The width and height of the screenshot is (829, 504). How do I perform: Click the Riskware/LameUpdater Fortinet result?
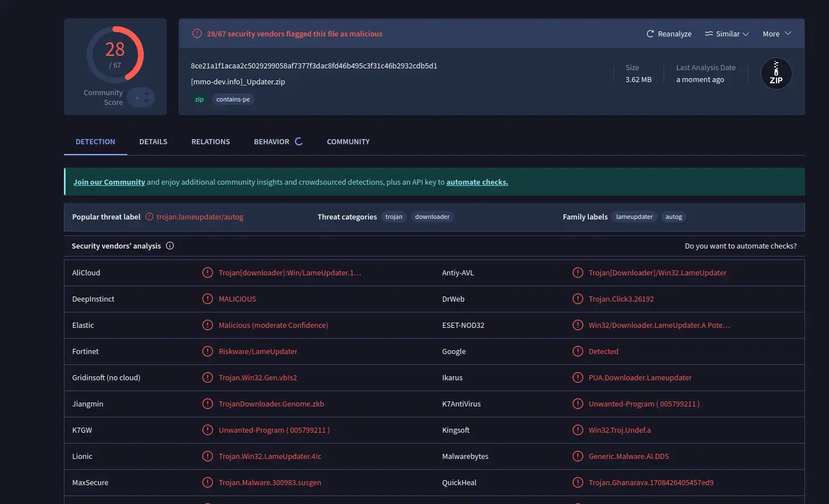[258, 351]
